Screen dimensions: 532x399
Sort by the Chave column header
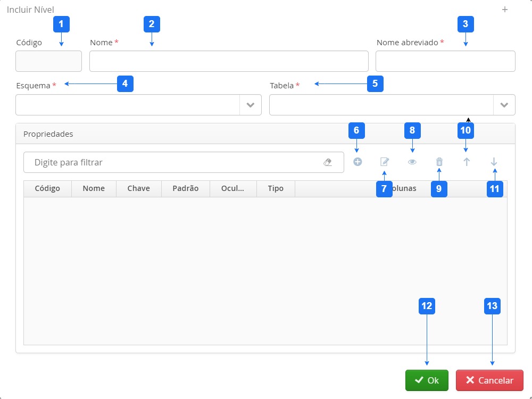coord(138,189)
